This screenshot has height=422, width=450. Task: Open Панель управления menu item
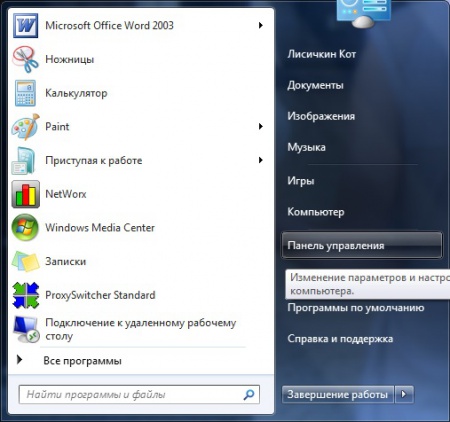click(x=362, y=245)
